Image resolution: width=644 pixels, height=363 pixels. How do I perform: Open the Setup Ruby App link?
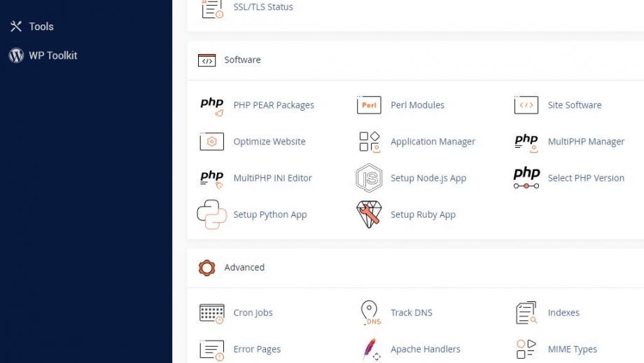pyautogui.click(x=423, y=215)
